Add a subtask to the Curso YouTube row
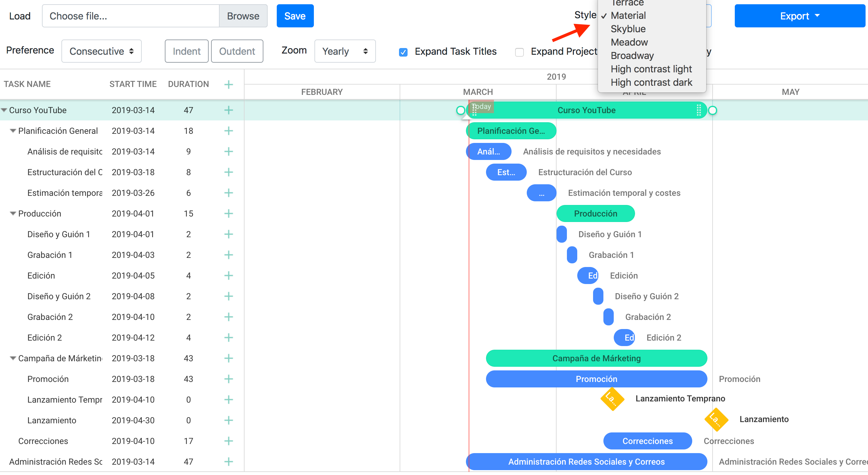This screenshot has height=475, width=868. (x=228, y=110)
